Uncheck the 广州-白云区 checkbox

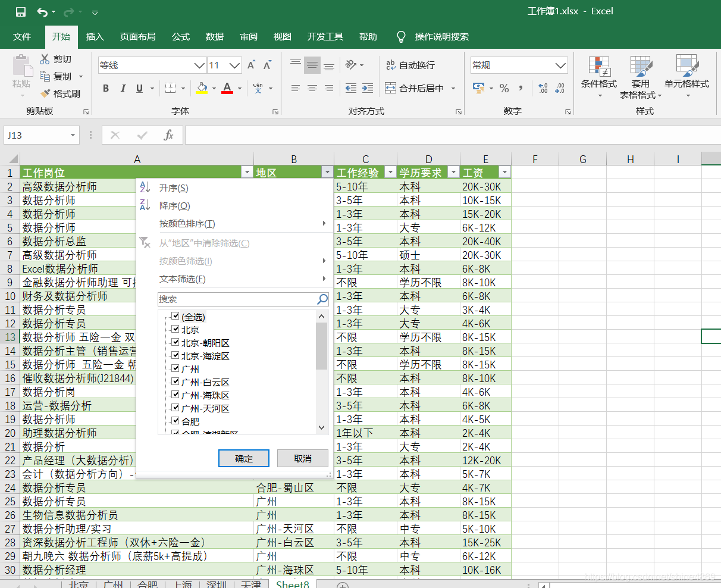pyautogui.click(x=175, y=381)
